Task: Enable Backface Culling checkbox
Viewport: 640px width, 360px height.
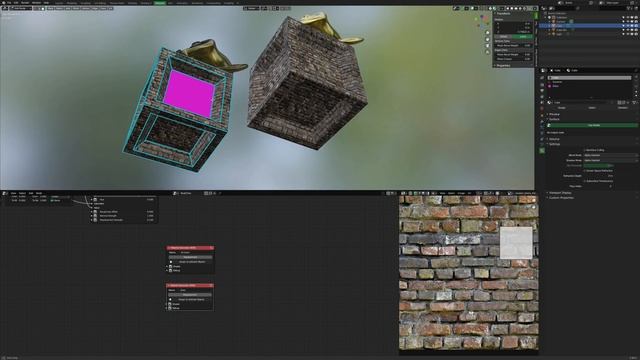Action: (x=585, y=150)
